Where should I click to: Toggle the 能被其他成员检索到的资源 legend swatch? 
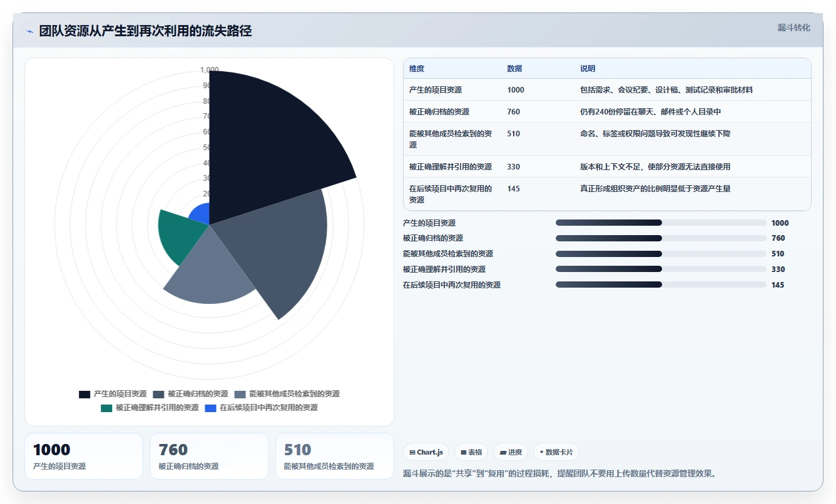pos(240,394)
